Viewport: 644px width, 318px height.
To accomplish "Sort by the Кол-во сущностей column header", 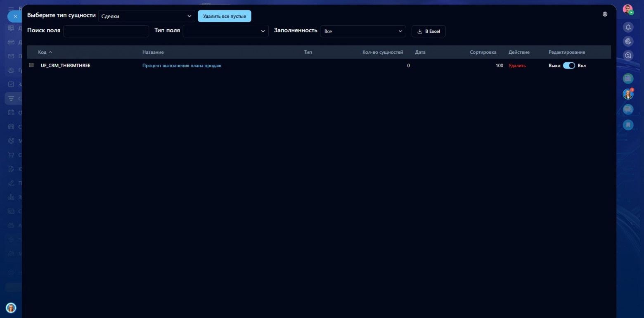I will point(382,52).
